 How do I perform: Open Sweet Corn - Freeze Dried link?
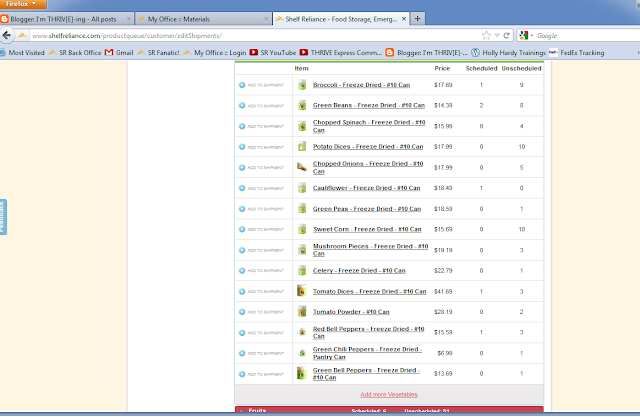pos(367,229)
